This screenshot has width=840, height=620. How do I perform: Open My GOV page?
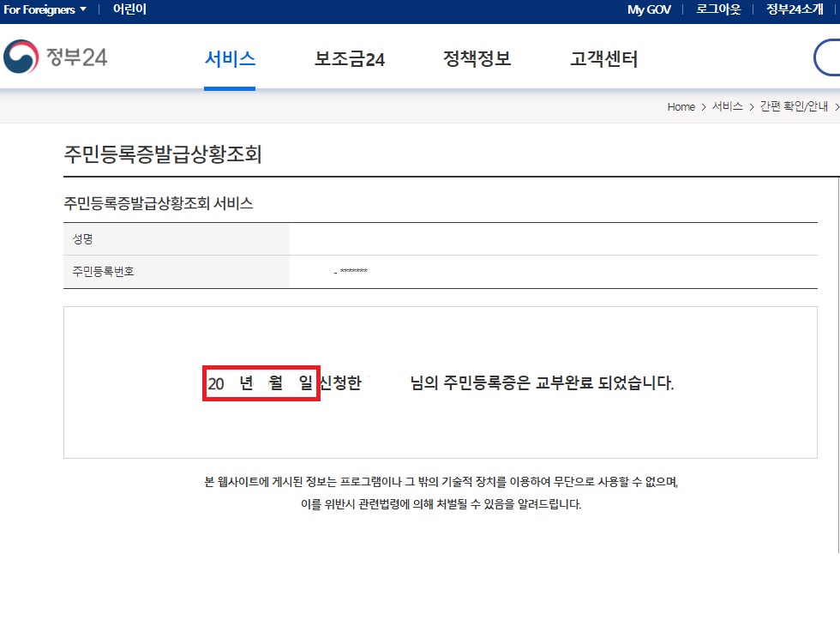[648, 9]
